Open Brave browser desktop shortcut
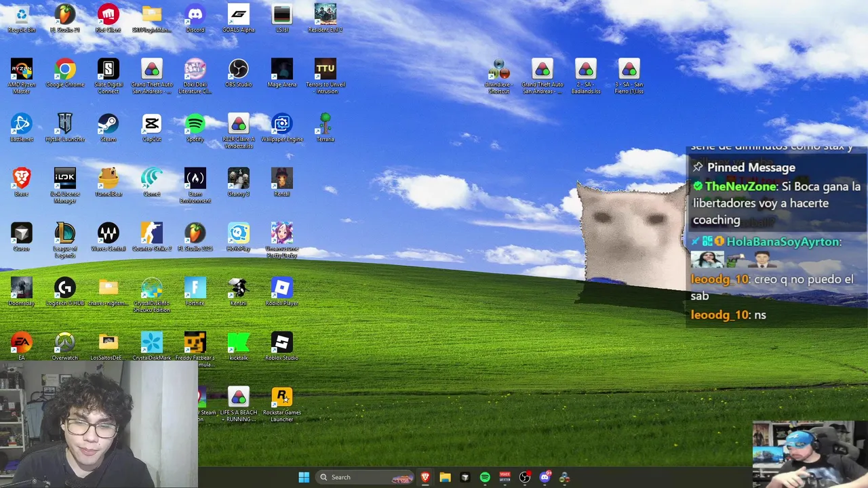Viewport: 868px width, 488px height. pyautogui.click(x=21, y=182)
